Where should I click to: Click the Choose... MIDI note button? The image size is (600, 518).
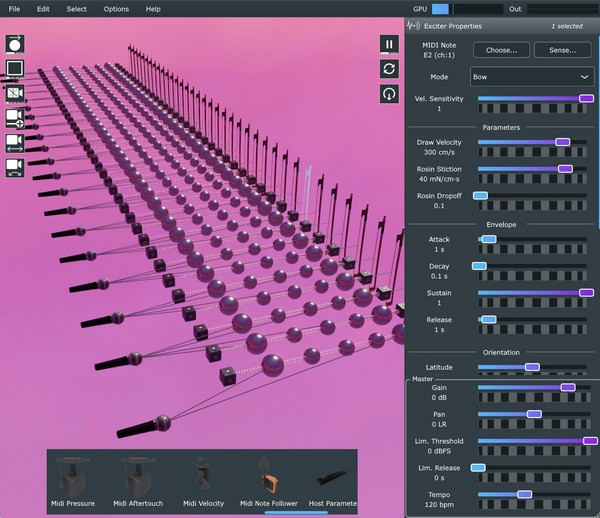(x=501, y=50)
